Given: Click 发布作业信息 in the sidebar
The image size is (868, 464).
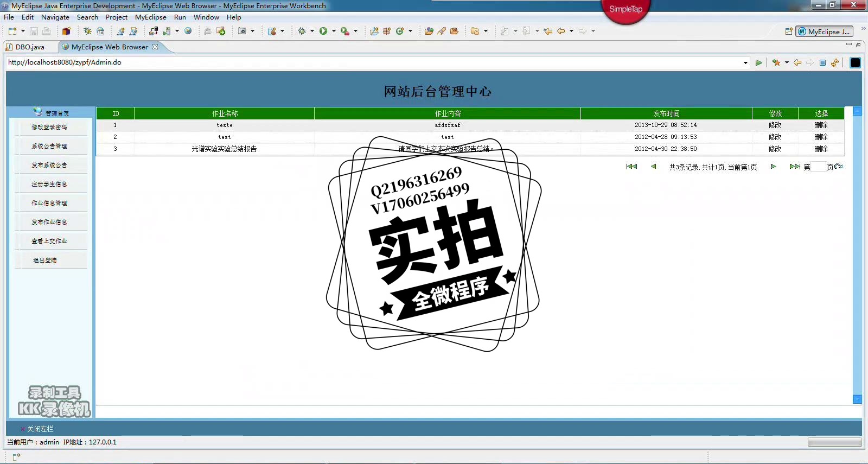Looking at the screenshot, I should pyautogui.click(x=49, y=222).
